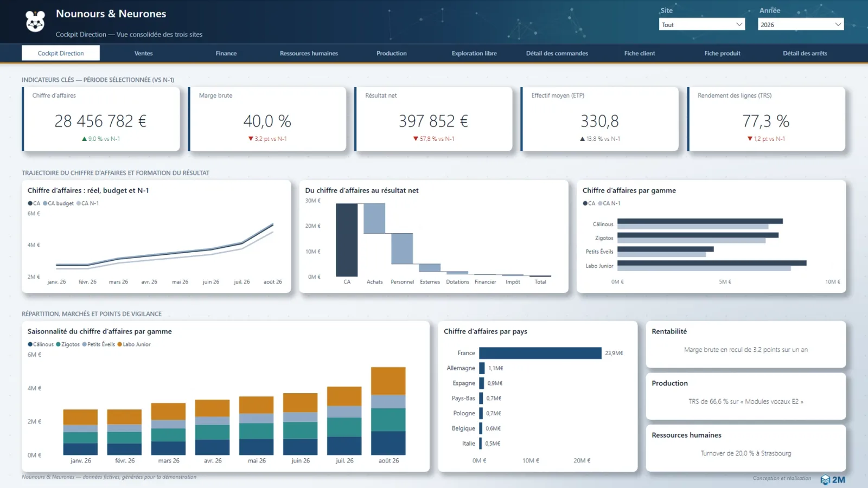Open the Production vigilance card

(x=745, y=396)
